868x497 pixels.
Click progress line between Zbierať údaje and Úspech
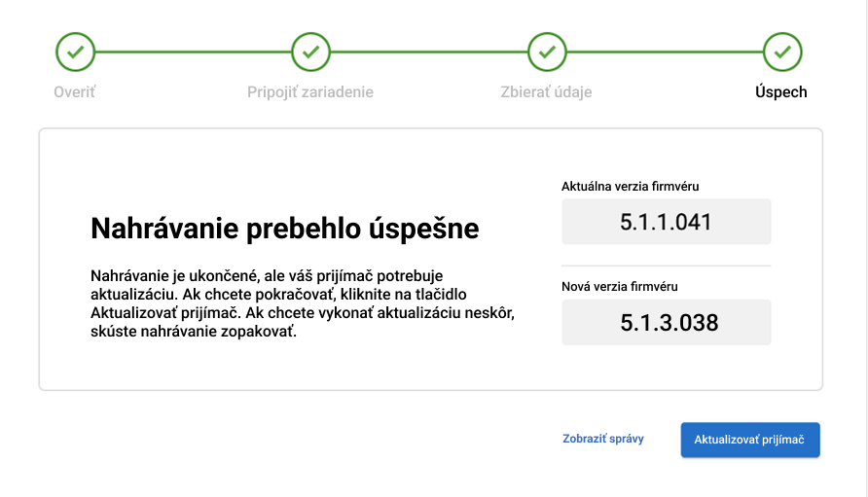click(664, 52)
